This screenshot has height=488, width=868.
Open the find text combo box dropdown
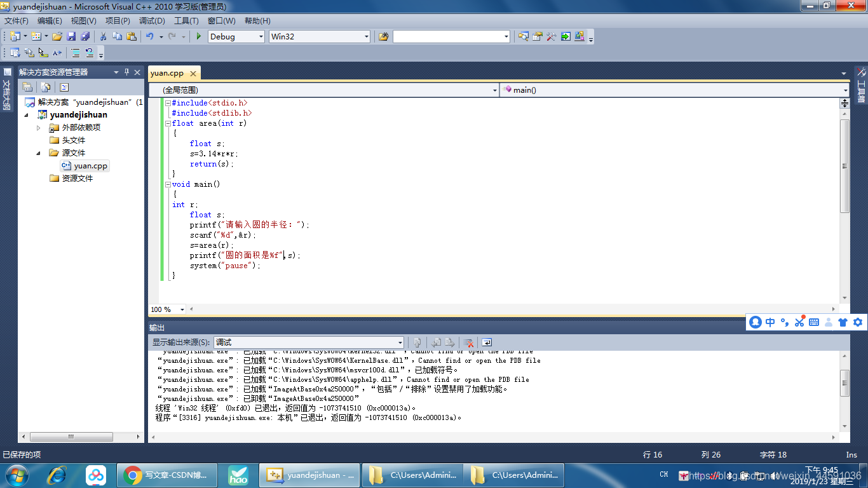pyautogui.click(x=506, y=37)
